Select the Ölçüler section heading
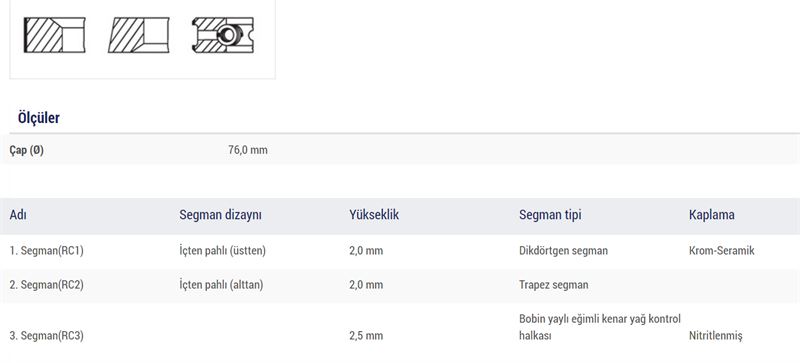800x363 pixels. click(39, 118)
